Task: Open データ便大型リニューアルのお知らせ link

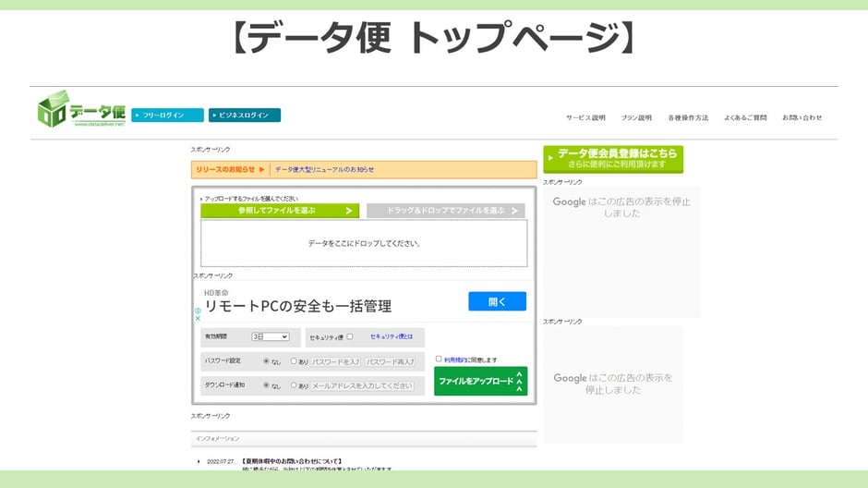Action: pos(324,169)
